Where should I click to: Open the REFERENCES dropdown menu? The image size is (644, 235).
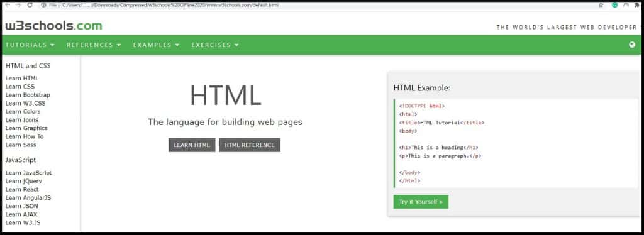(x=94, y=45)
